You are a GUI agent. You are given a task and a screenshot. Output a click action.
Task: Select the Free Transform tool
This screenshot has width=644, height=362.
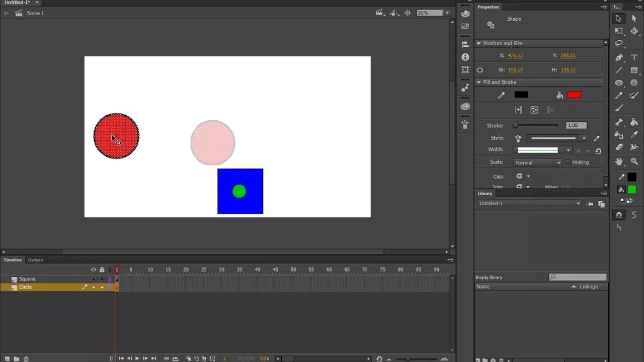click(619, 31)
